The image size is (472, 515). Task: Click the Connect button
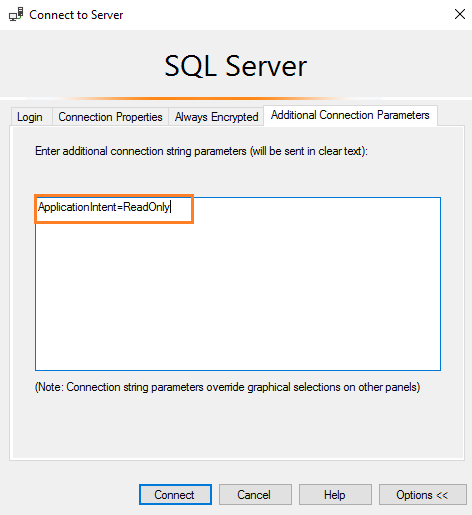click(x=175, y=494)
